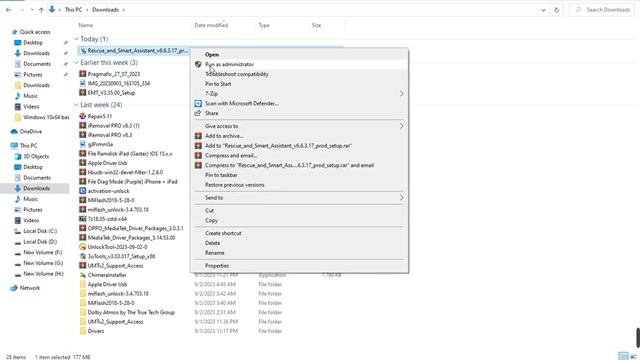The height and width of the screenshot is (360, 640).
Task: Refresh the Downloads folder view
Action: click(x=556, y=10)
